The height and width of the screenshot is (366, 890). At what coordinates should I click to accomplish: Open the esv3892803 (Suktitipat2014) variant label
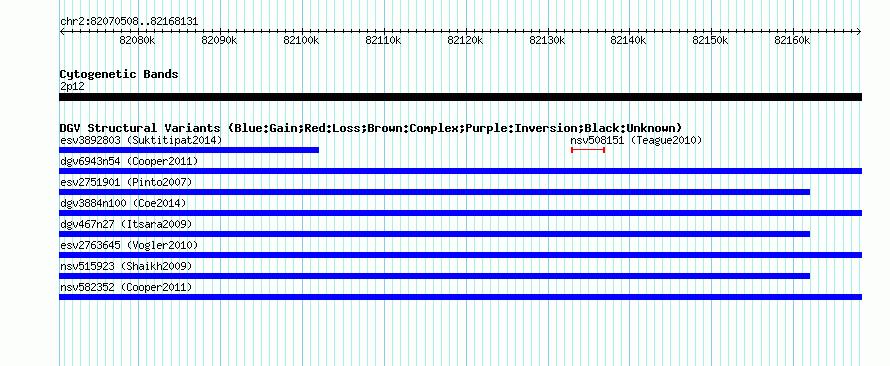point(141,140)
